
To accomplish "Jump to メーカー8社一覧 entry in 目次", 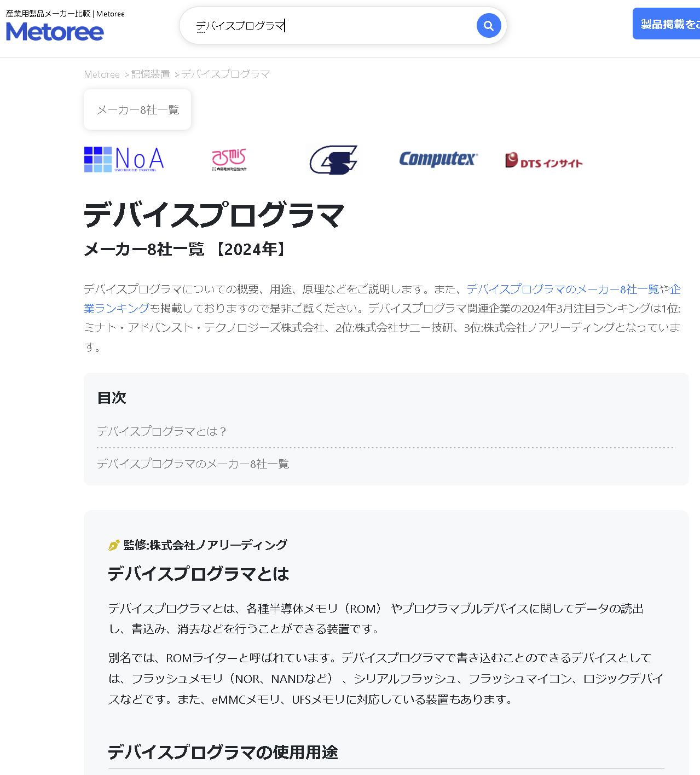I will pyautogui.click(x=193, y=464).
